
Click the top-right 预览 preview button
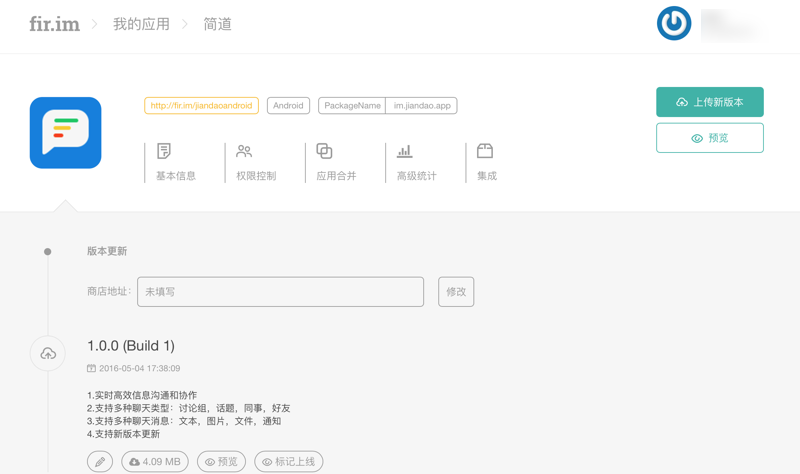(x=710, y=138)
